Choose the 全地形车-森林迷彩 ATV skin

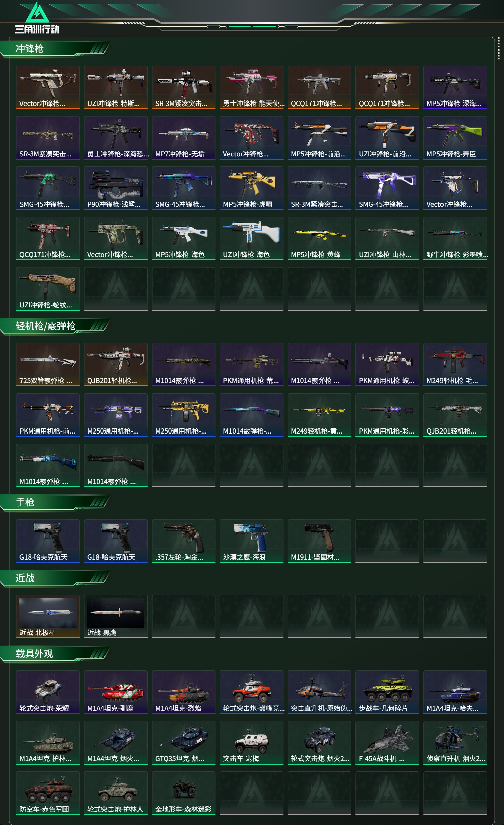click(x=183, y=793)
